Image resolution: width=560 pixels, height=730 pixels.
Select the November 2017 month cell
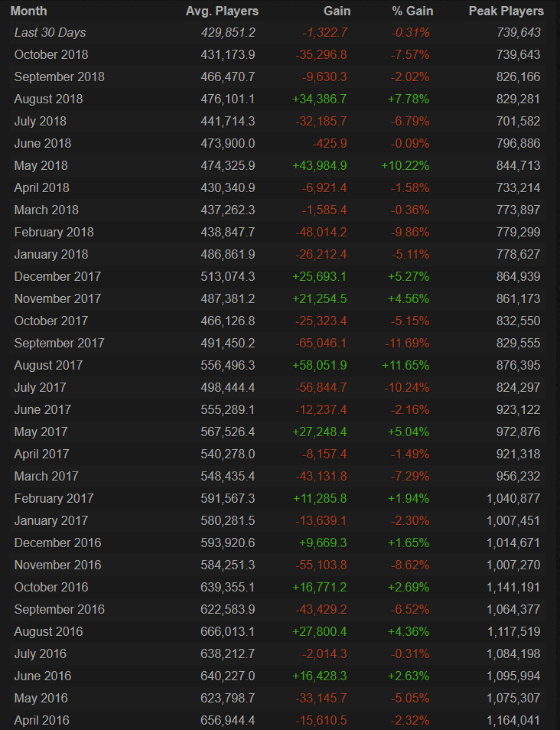(x=57, y=298)
